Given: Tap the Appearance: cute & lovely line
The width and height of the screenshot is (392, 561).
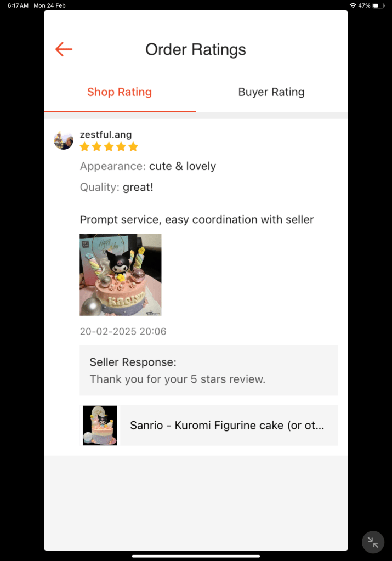Looking at the screenshot, I should [x=148, y=166].
